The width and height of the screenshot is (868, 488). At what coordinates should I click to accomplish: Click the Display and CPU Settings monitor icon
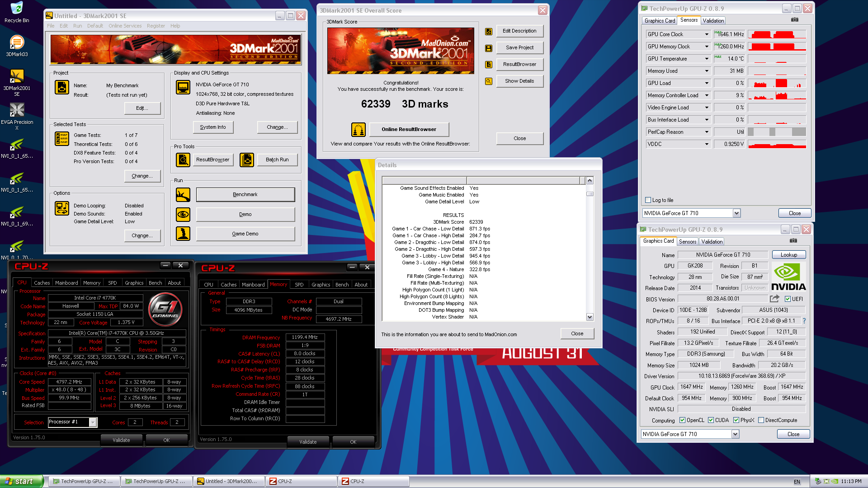(x=183, y=87)
